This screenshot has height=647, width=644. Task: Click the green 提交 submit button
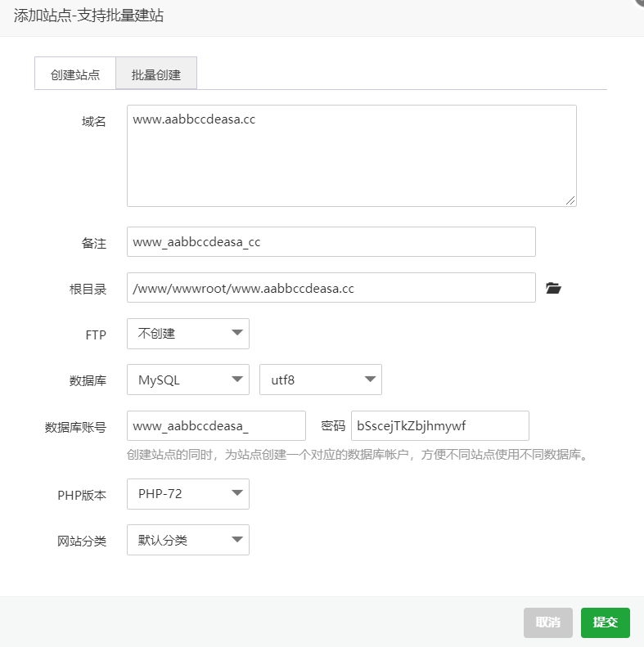tap(606, 622)
